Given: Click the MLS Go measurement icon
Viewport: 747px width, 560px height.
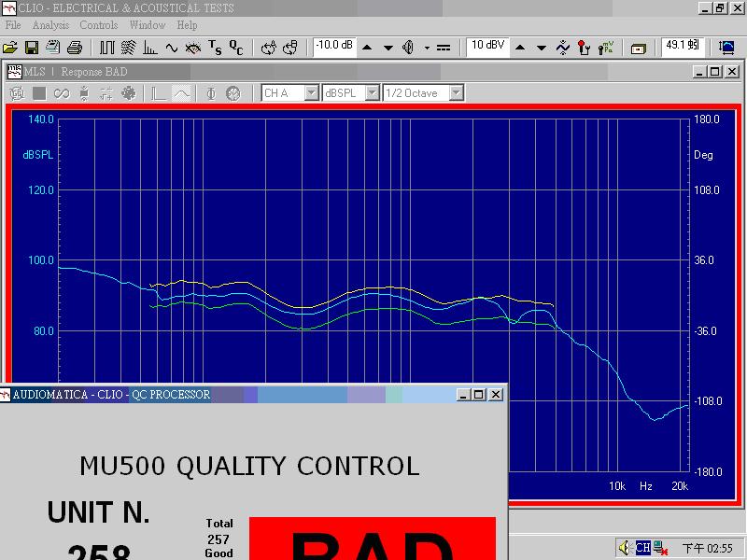Looking at the screenshot, I should [x=17, y=93].
